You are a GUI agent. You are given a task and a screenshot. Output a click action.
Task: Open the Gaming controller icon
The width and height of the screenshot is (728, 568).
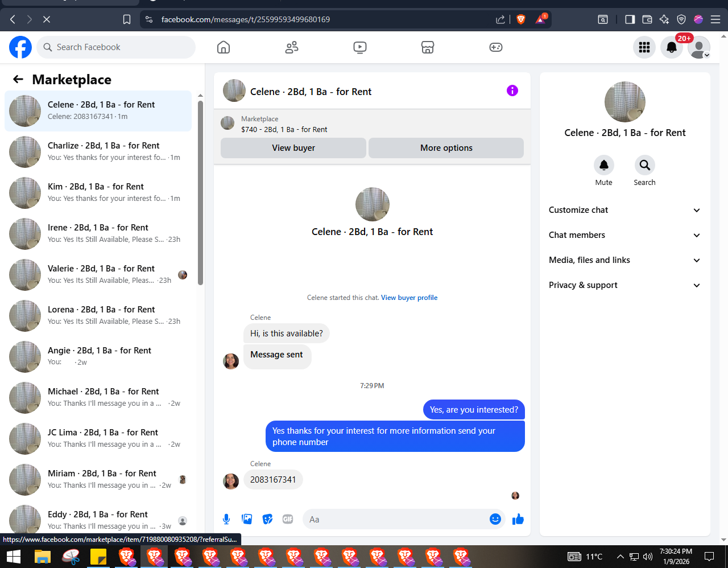tap(496, 47)
